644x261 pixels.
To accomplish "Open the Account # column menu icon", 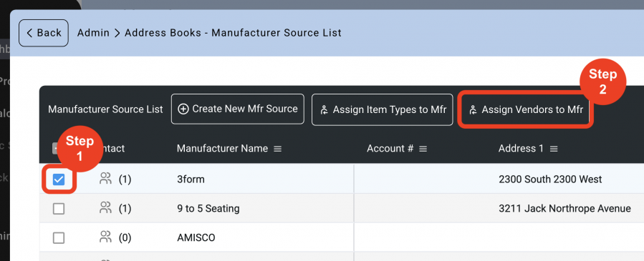I will pyautogui.click(x=423, y=149).
